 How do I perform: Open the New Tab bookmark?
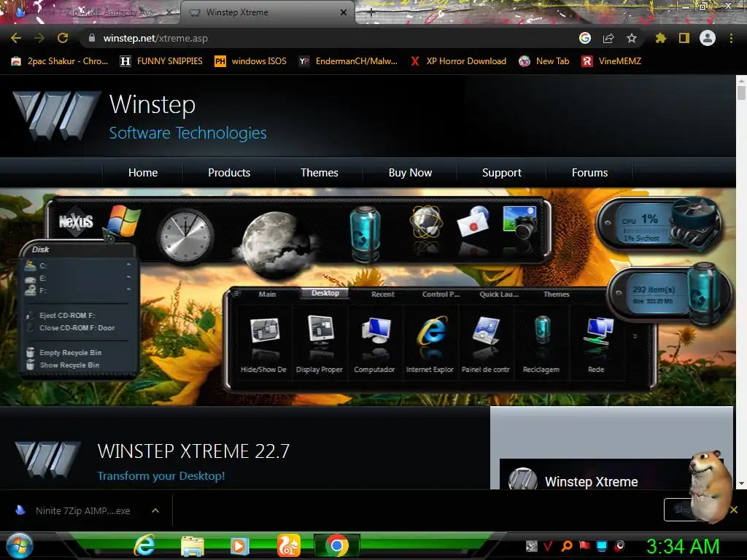coord(544,61)
